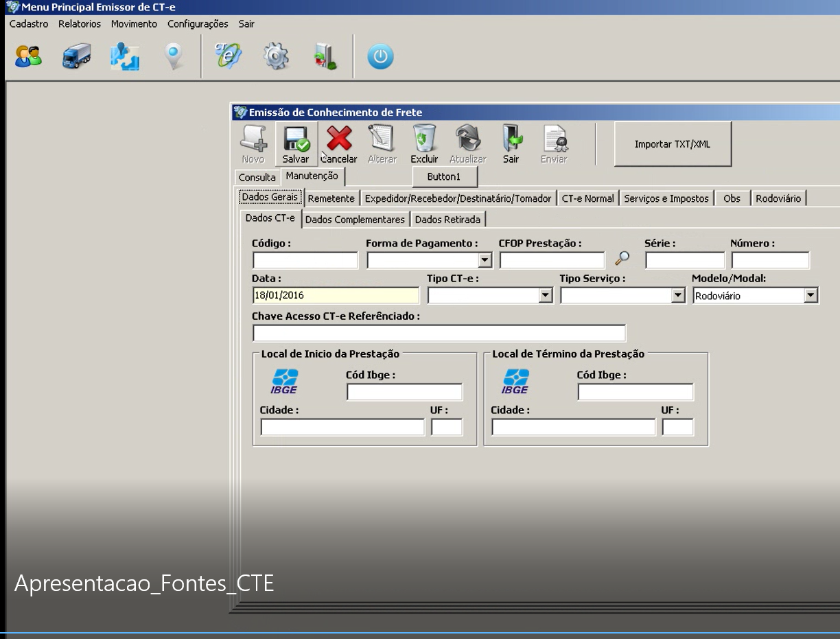
Task: Open the Movimento menu
Action: (x=134, y=23)
